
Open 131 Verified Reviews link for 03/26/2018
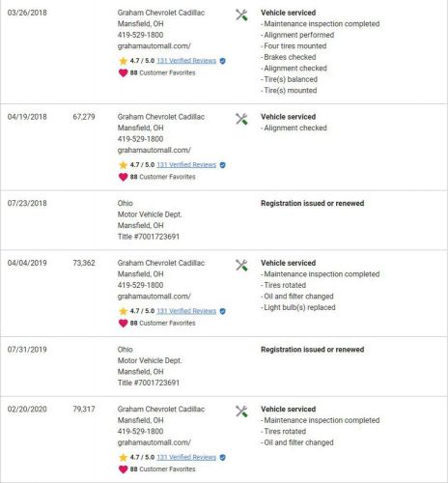[x=186, y=61]
